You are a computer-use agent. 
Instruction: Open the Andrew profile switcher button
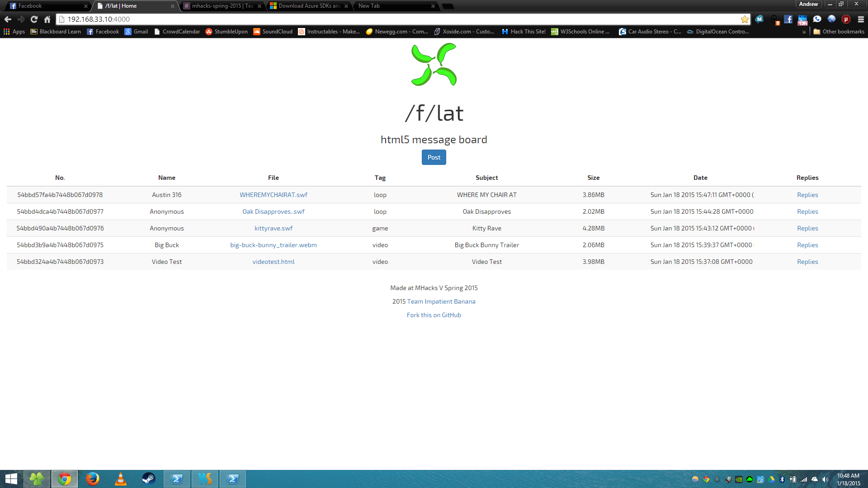[x=808, y=4]
